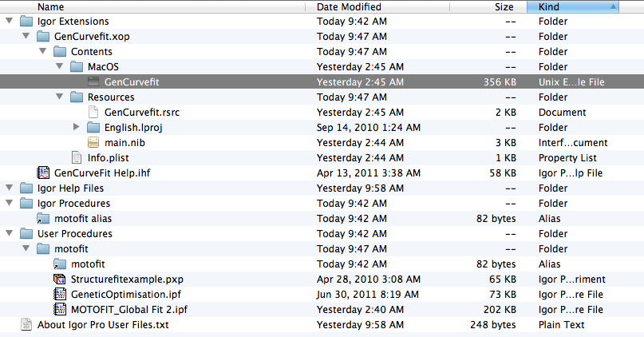
Task: Select the Info.plist document icon
Action: [77, 158]
